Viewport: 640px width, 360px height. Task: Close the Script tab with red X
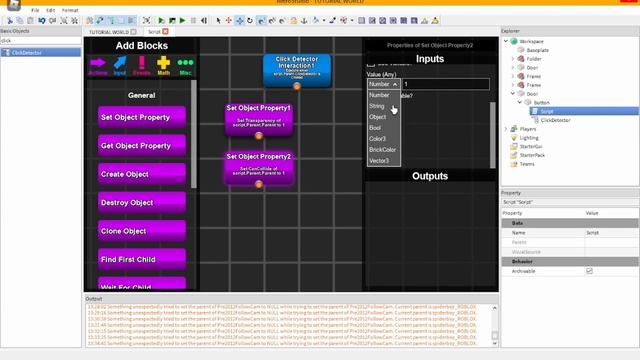click(165, 31)
